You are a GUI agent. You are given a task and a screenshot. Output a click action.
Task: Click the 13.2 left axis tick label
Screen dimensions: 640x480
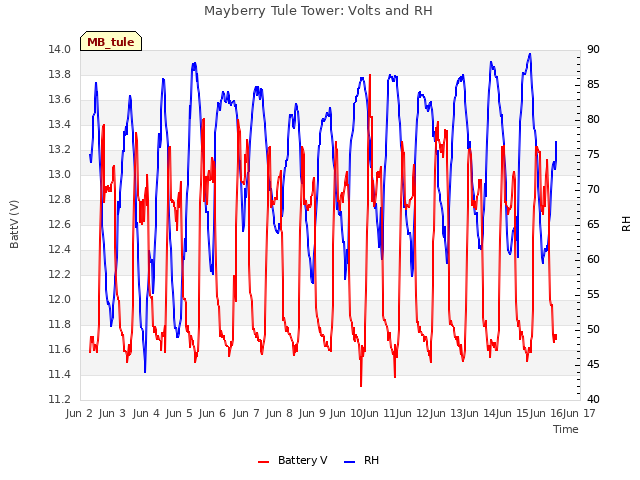click(x=60, y=149)
